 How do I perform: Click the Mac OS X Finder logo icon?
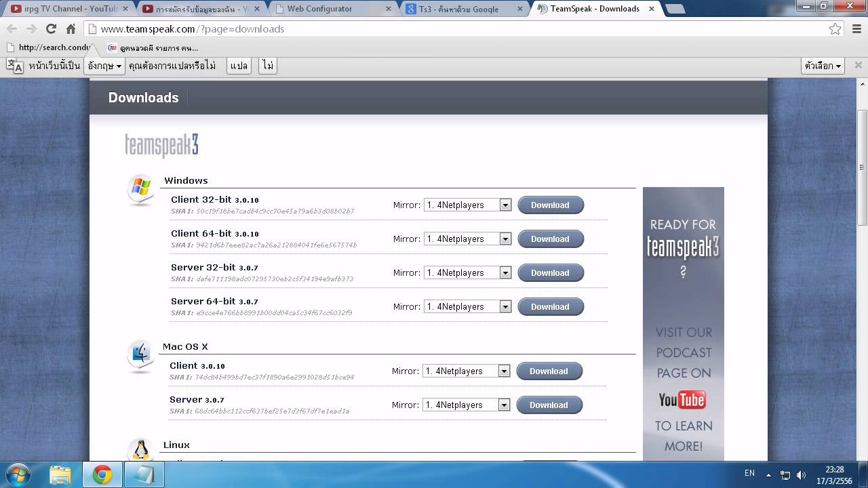click(140, 356)
